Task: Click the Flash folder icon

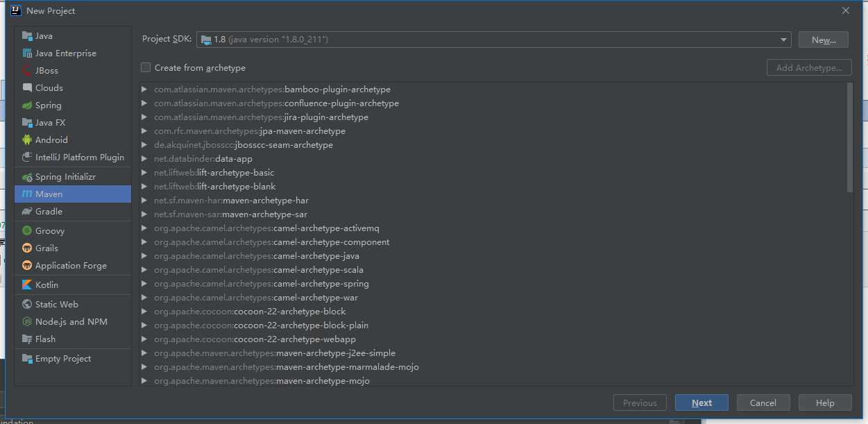Action: [x=27, y=339]
